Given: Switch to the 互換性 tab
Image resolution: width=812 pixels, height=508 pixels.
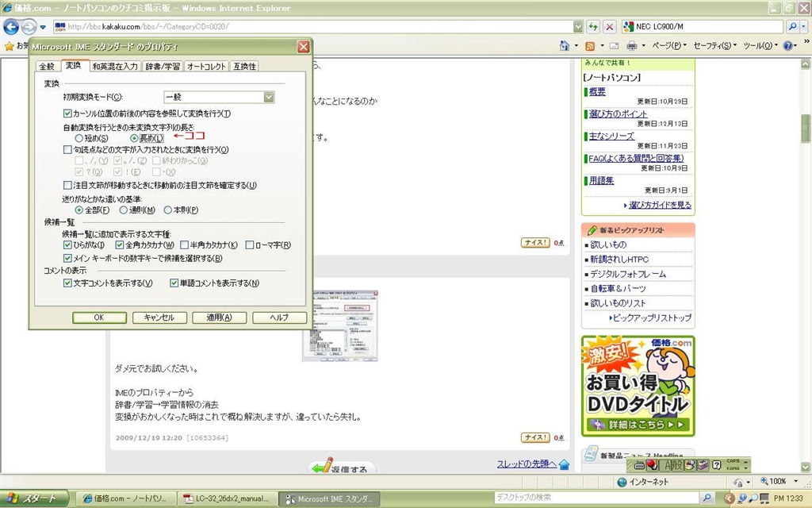Looking at the screenshot, I should click(244, 67).
